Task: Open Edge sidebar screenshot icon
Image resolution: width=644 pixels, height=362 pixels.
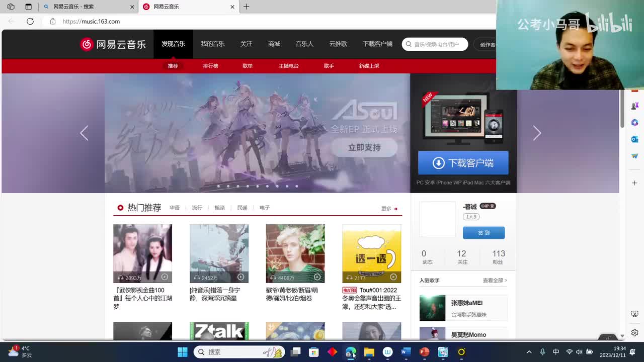Action: (634, 314)
